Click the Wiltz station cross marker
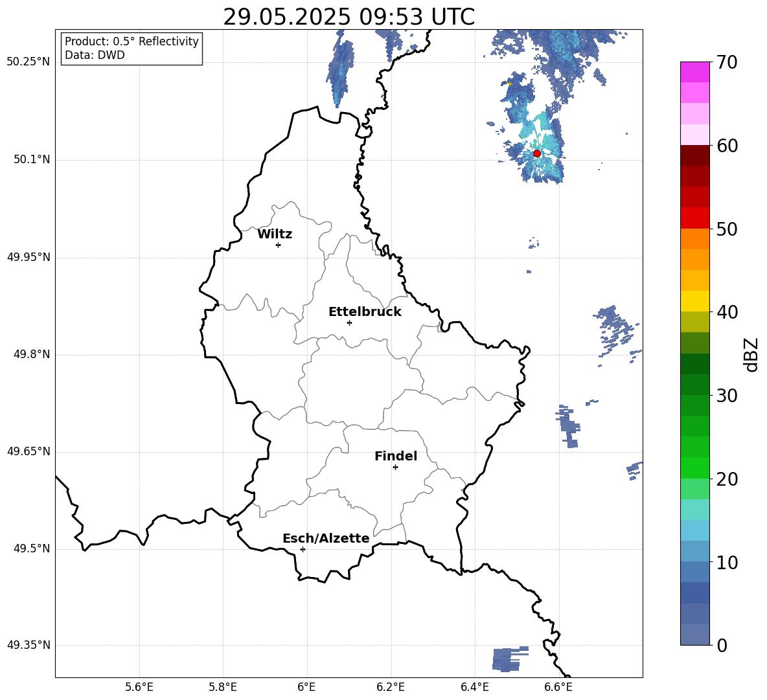Viewport: 767px width, 700px height. (279, 245)
